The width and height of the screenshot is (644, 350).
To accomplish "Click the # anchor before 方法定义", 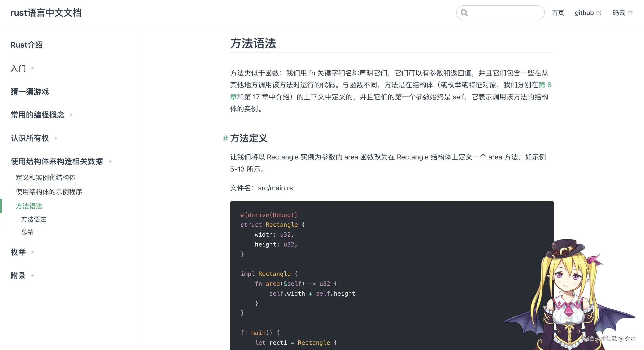I will click(x=225, y=138).
